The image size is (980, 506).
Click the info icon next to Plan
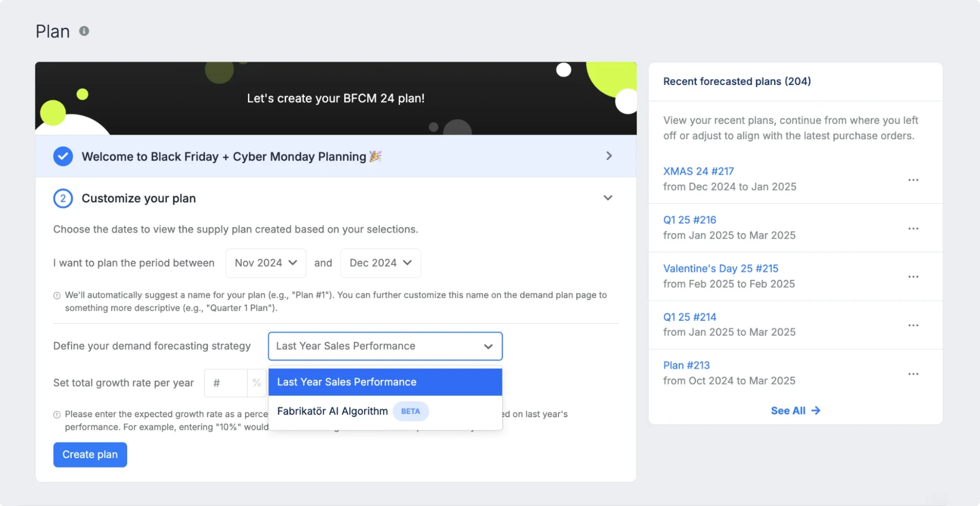point(84,31)
